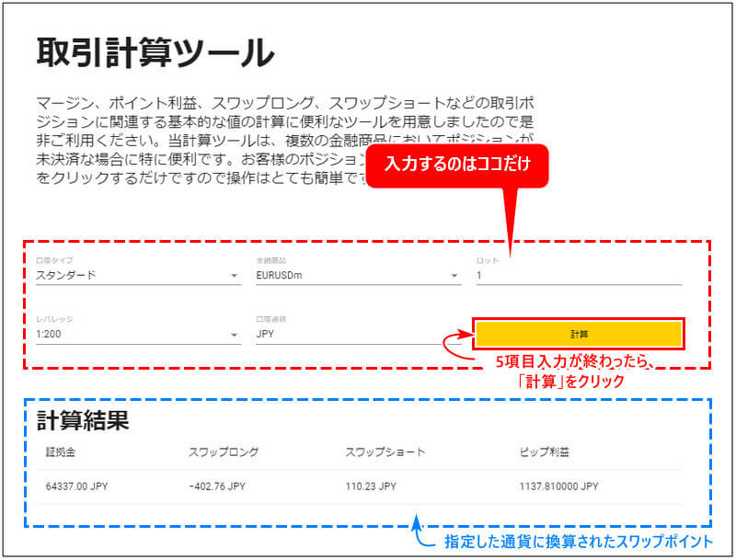Click the swap short value 110.23 JPY
Viewport: 736px width, 560px height.
point(371,486)
